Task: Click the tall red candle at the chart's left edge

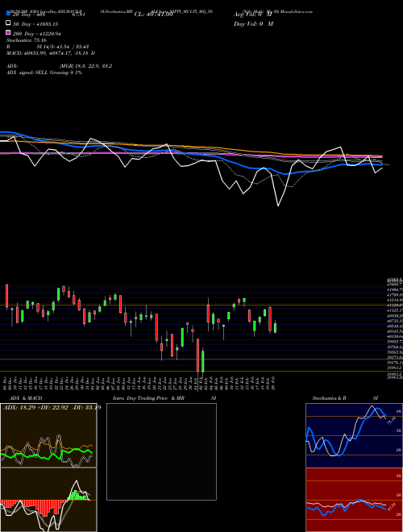Action: 6,296
